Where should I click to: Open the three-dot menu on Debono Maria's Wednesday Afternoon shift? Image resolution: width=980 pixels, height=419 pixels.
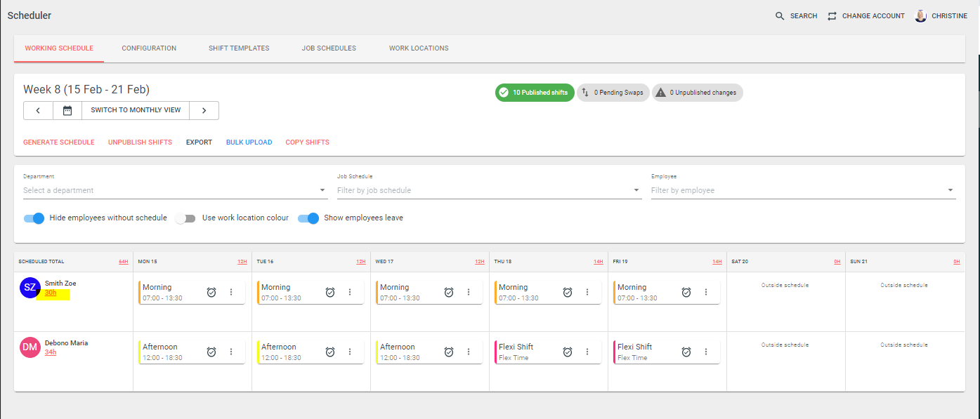[x=469, y=352]
